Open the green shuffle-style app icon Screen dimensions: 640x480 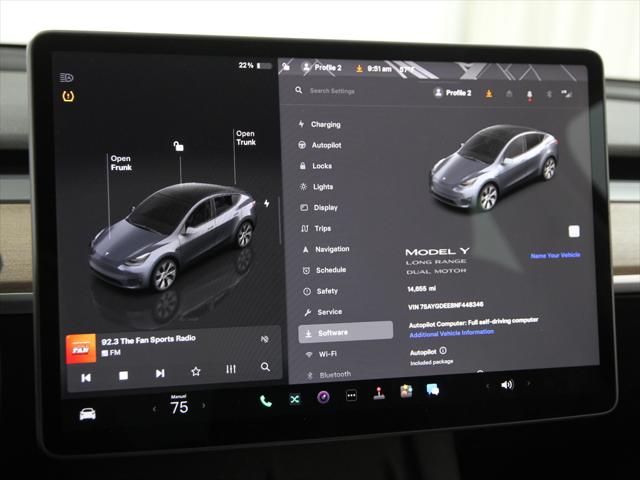[295, 399]
